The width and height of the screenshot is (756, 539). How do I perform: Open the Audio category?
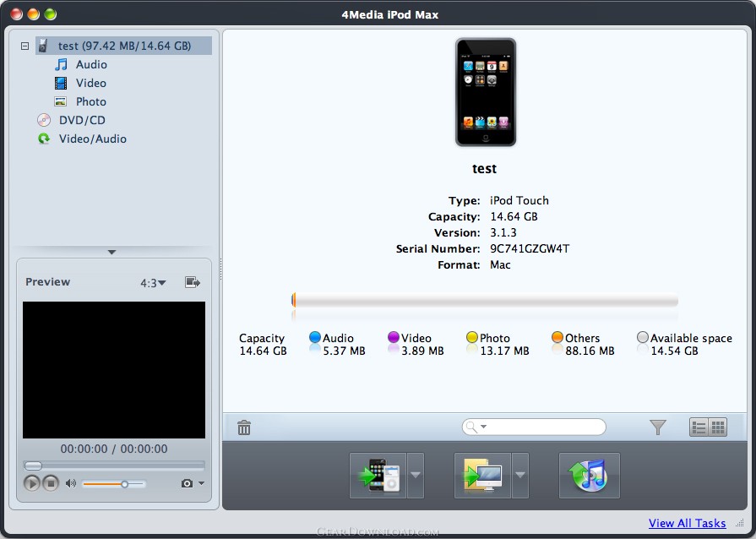[x=91, y=64]
